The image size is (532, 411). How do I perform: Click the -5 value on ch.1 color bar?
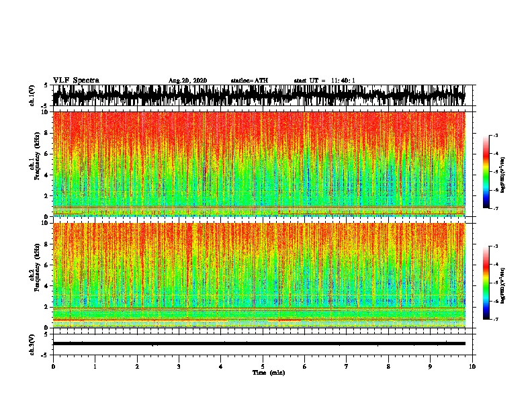pyautogui.click(x=496, y=172)
